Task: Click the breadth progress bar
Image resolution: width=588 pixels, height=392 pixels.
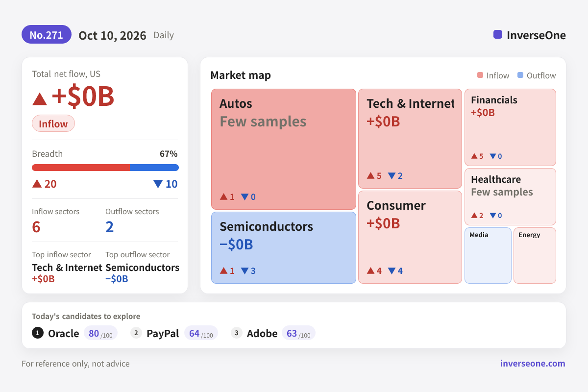Action: pyautogui.click(x=105, y=168)
